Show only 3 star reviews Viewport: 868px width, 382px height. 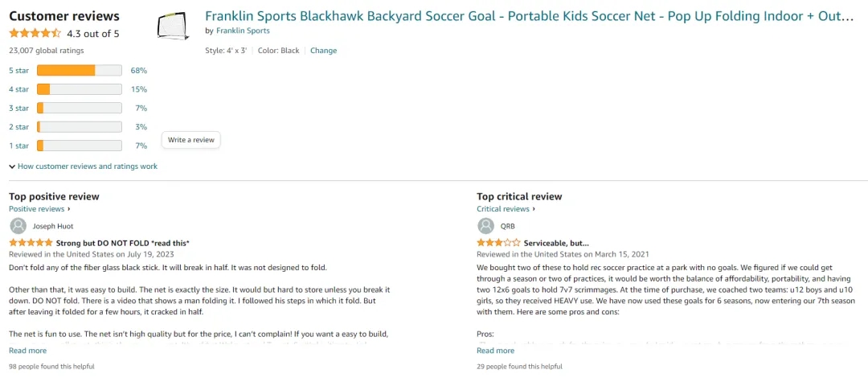coord(79,109)
